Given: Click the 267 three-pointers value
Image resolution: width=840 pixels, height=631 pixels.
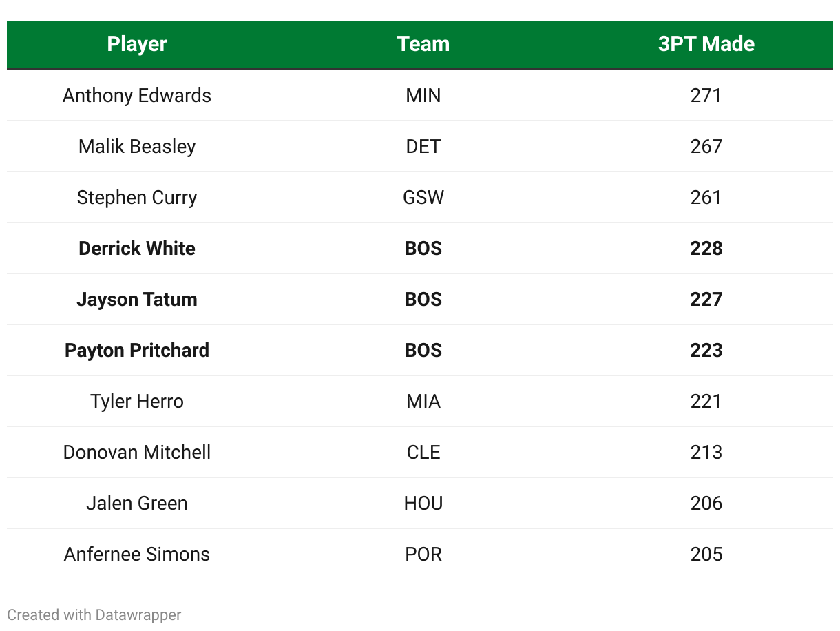Looking at the screenshot, I should pos(706,146).
